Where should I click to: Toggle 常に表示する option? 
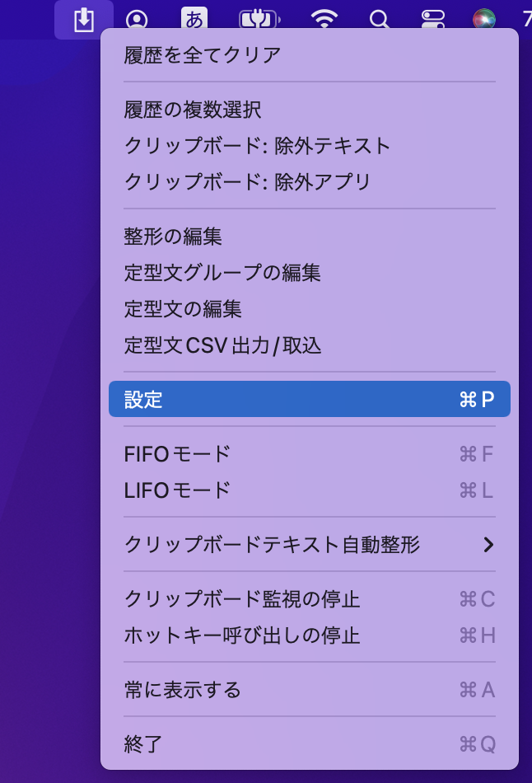click(310, 690)
